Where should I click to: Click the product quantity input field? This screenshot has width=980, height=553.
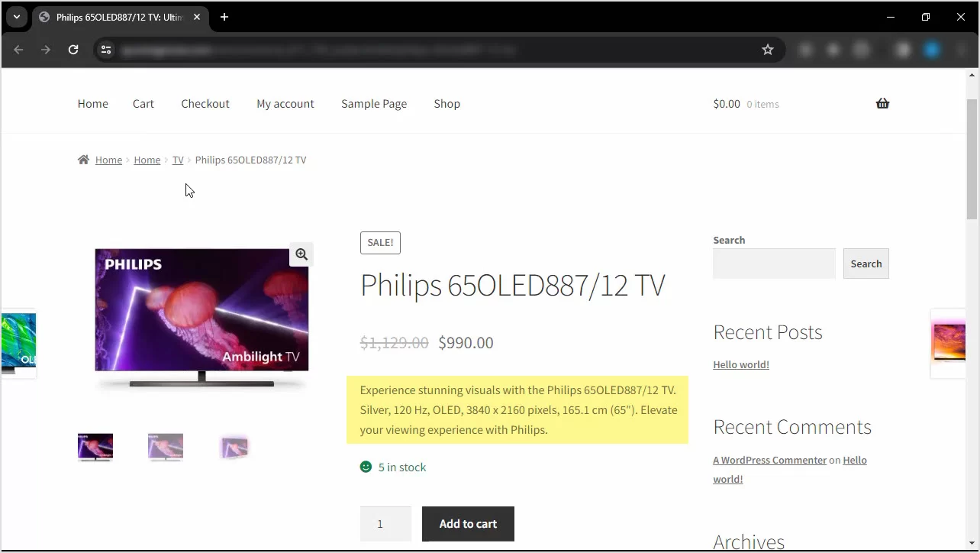click(x=385, y=524)
